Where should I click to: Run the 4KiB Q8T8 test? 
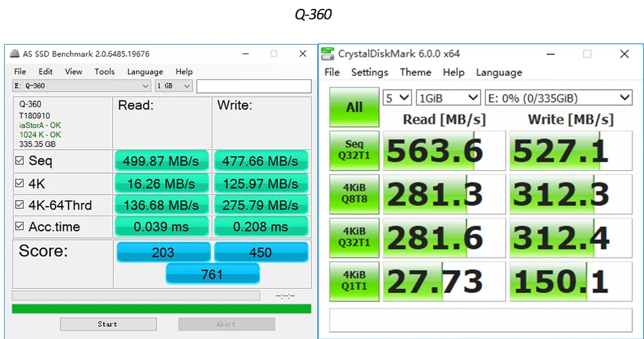(x=354, y=194)
